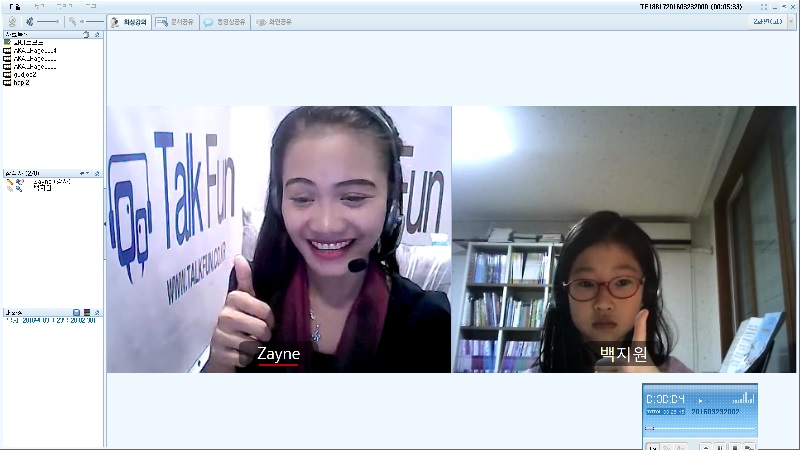Click Zayne's video feed
The image size is (800, 450).
(279, 239)
